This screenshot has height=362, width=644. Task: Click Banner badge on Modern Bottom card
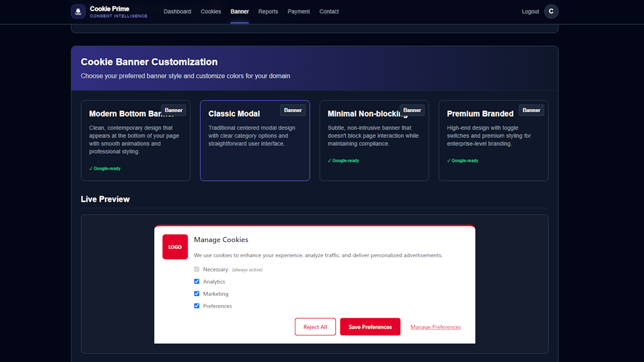(x=173, y=110)
